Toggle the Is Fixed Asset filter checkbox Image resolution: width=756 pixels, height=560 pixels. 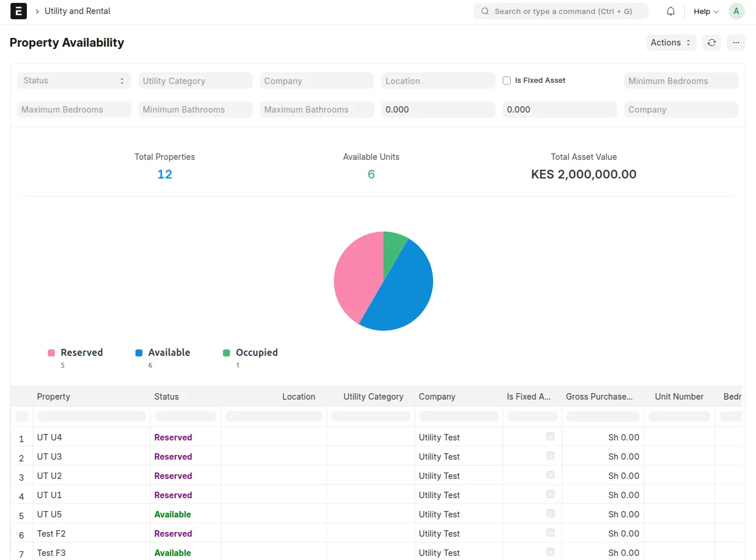507,80
